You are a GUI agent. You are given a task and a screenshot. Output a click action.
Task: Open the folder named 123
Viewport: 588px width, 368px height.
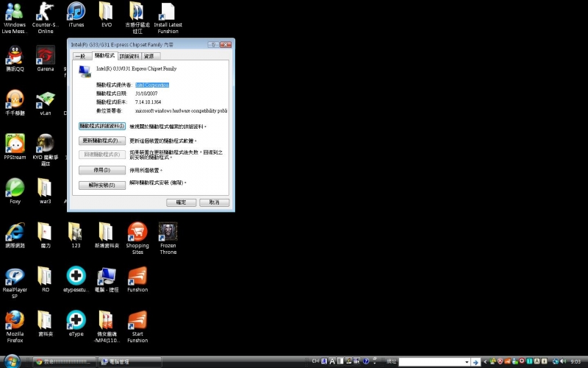click(76, 236)
